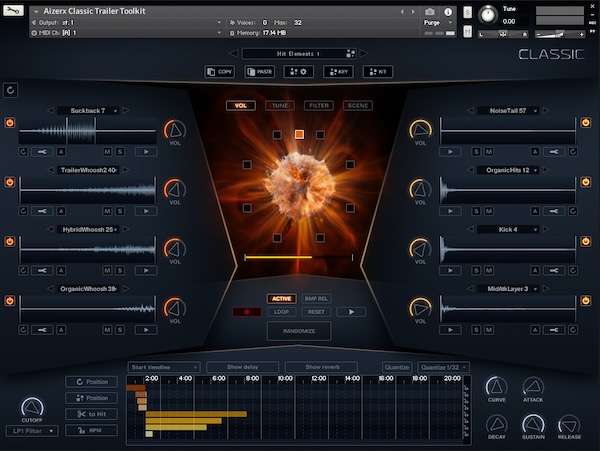The height and width of the screenshot is (451, 600).
Task: Open the Start timeline dropdown
Action: (x=164, y=367)
